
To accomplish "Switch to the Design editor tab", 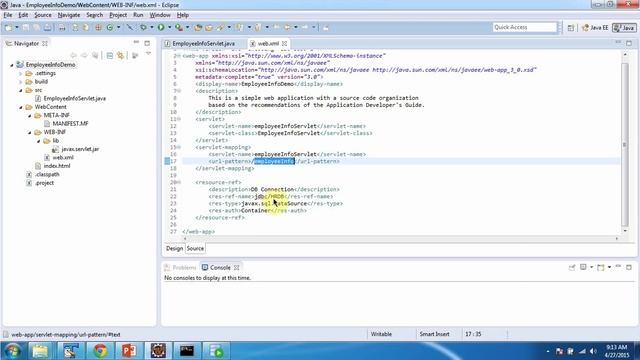I will (x=174, y=248).
